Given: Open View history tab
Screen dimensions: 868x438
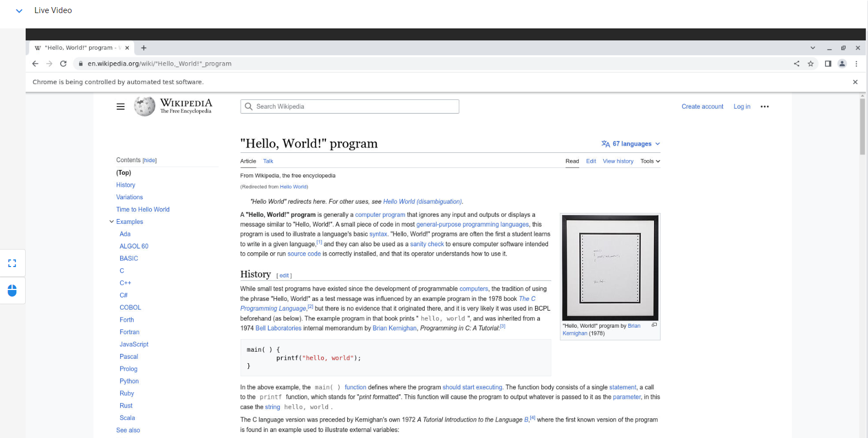Looking at the screenshot, I should (x=618, y=161).
